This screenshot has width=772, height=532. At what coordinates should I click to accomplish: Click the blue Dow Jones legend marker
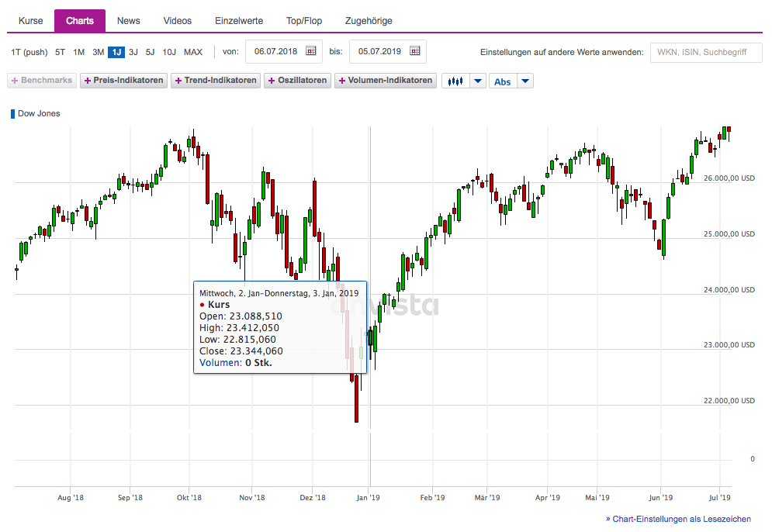(x=12, y=114)
